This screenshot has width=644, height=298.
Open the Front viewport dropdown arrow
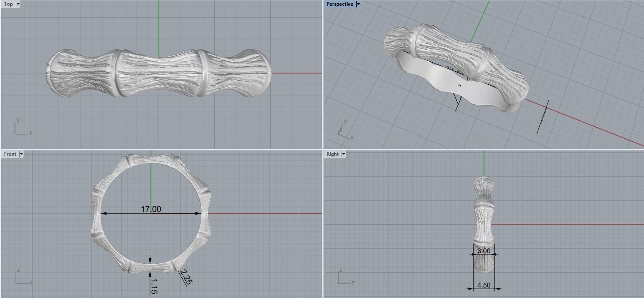coord(21,154)
